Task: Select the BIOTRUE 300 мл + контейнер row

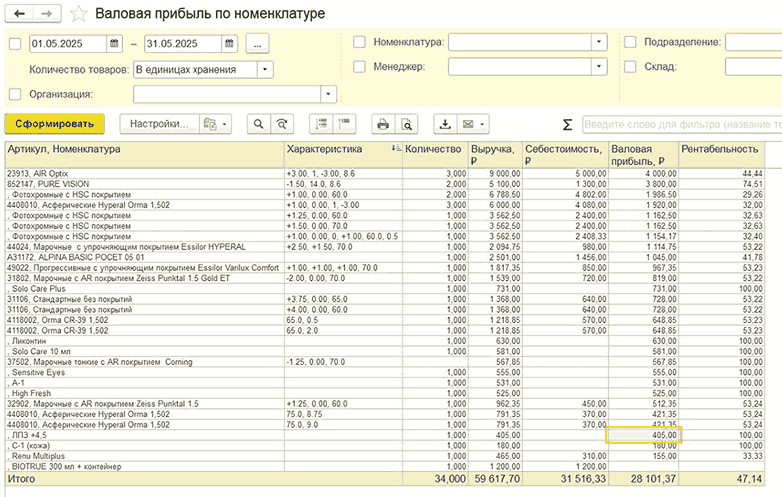Action: pyautogui.click(x=385, y=467)
